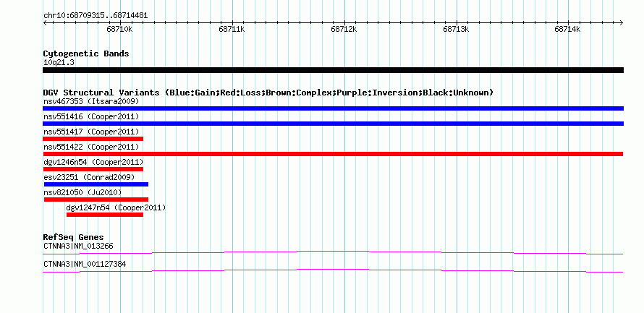Open the nsv467353 (Itsara2009) label
The image size is (644, 313).
pos(91,101)
